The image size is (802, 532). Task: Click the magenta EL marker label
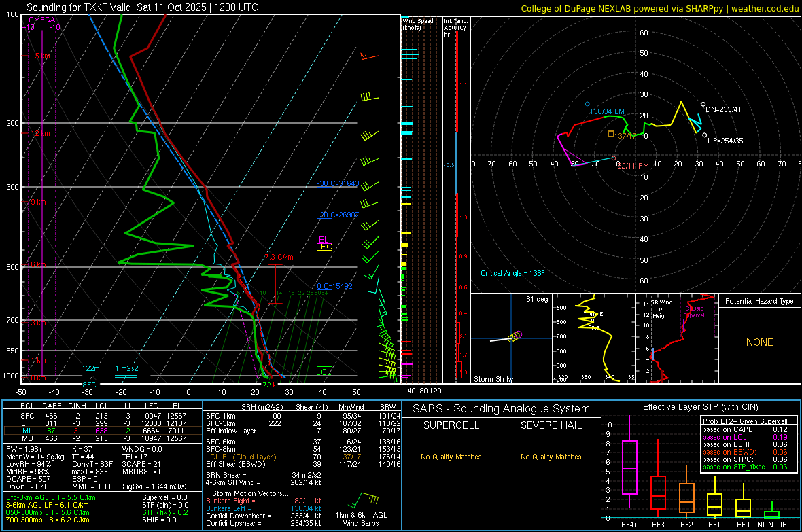pyautogui.click(x=324, y=239)
